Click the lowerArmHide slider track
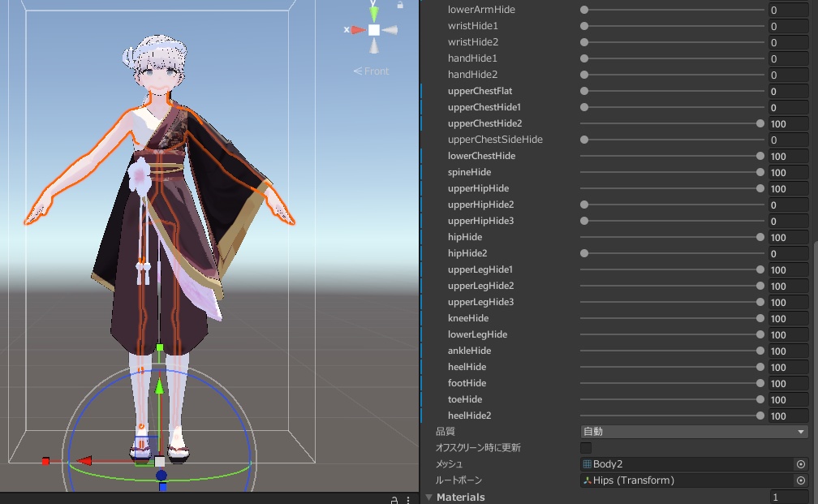Viewport: 818px width, 504px height. (x=673, y=10)
